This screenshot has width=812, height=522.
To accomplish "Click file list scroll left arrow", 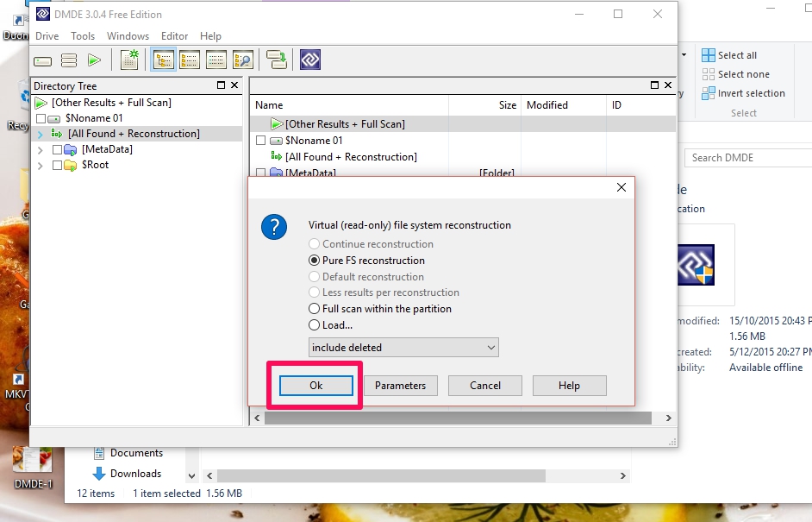I will coord(257,418).
